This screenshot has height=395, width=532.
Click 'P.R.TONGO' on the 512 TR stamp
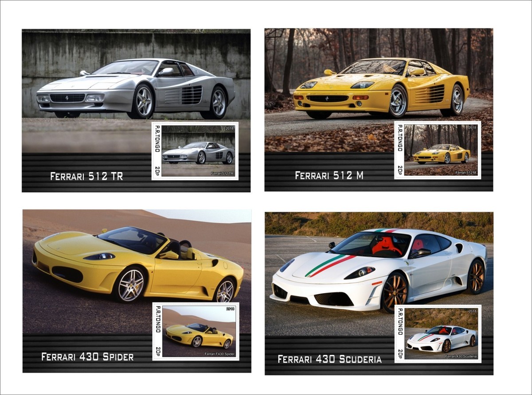157,139
